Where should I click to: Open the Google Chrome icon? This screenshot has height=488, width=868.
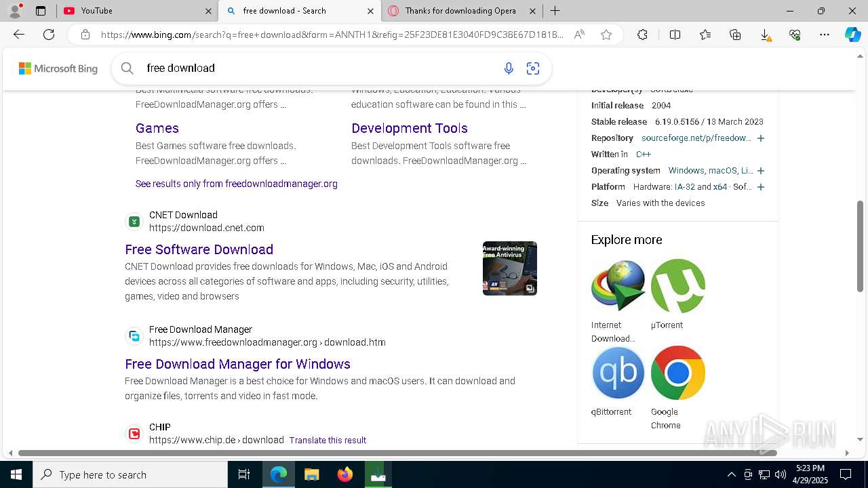pos(678,372)
